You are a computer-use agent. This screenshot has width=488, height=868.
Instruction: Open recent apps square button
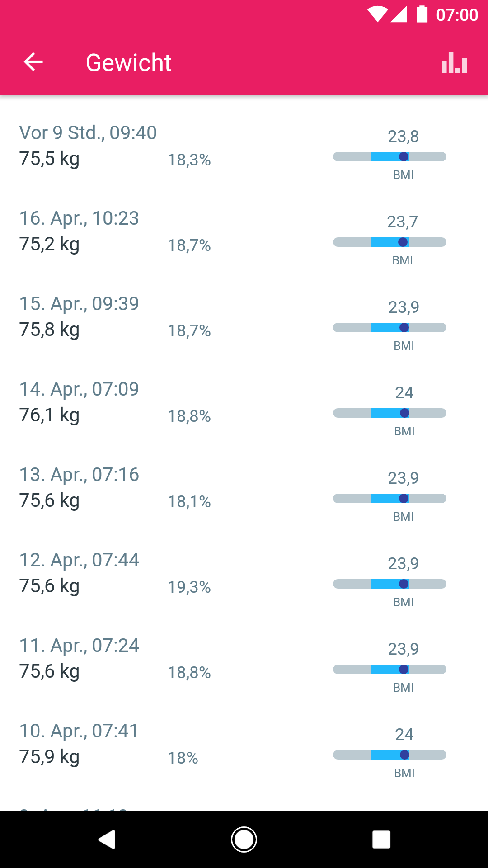[381, 840]
